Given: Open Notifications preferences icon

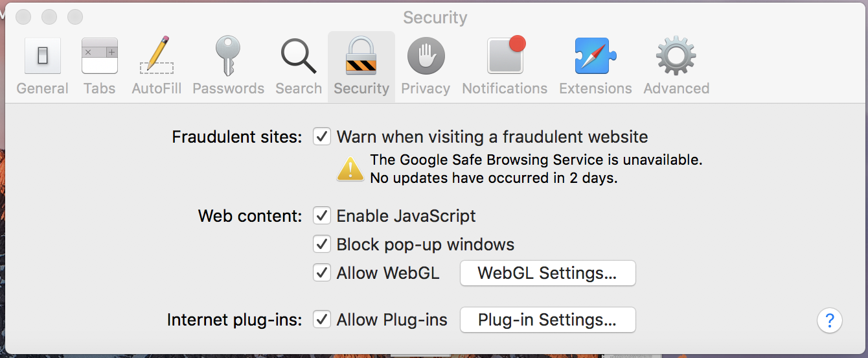Looking at the screenshot, I should tap(505, 56).
